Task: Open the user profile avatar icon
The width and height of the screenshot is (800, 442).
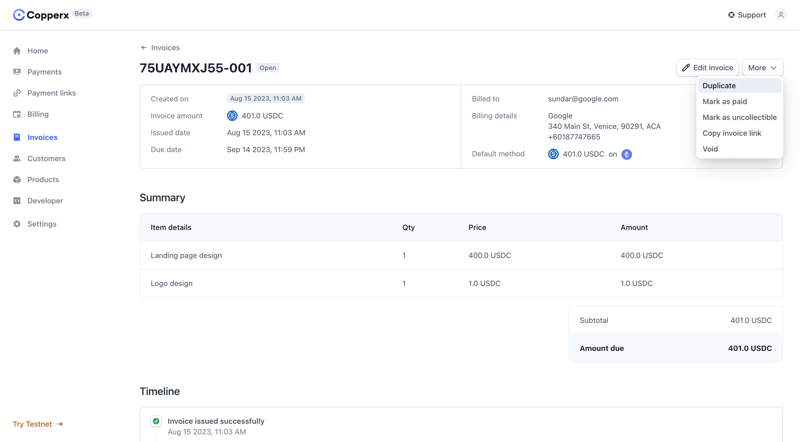Action: [x=781, y=15]
